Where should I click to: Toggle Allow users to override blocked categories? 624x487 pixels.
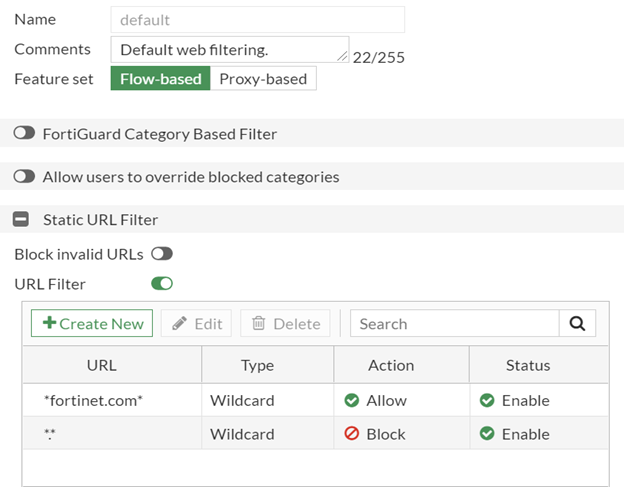click(x=24, y=177)
